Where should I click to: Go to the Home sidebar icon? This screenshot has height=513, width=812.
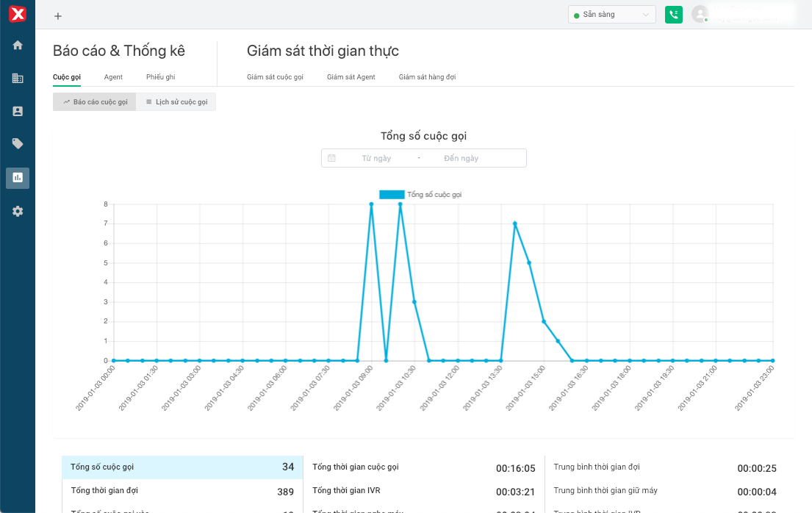click(18, 45)
